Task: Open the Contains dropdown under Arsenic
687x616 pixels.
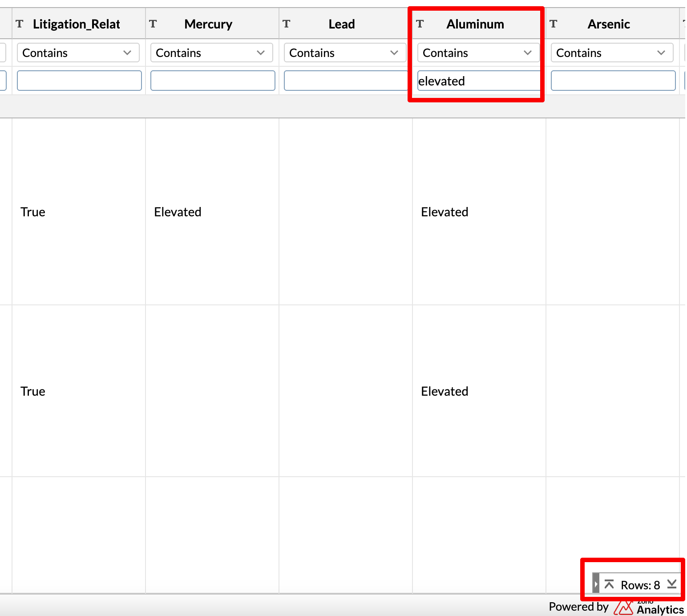Action: (612, 53)
